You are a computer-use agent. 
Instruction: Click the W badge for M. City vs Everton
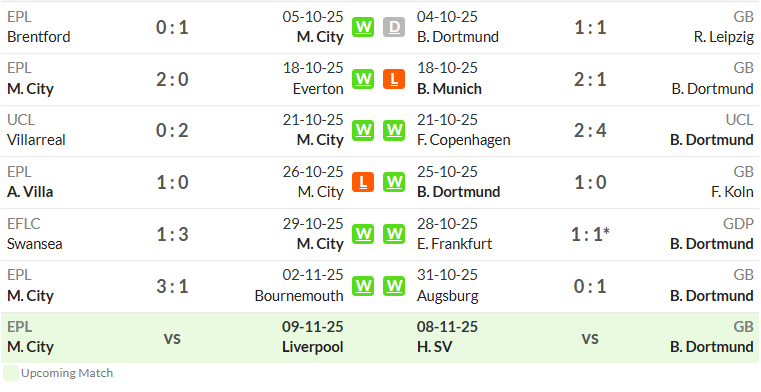[363, 79]
